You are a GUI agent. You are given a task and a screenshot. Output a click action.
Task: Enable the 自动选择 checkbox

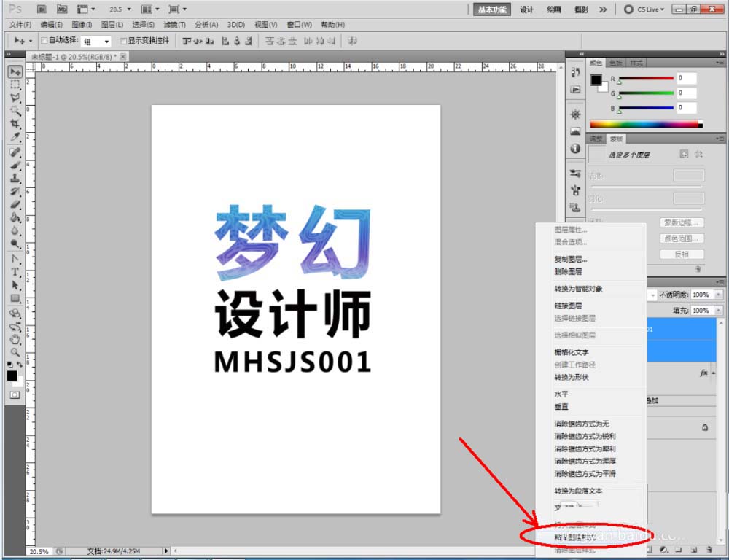coord(44,40)
